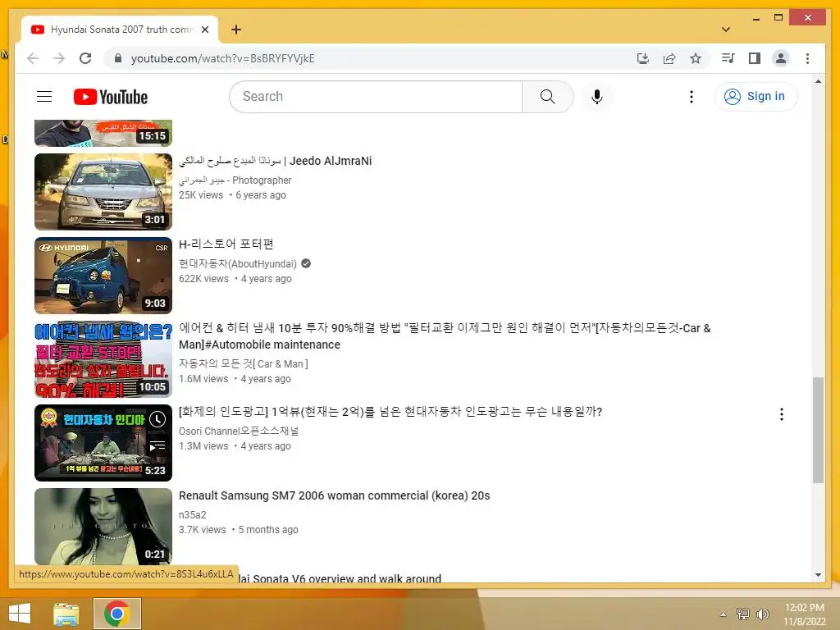This screenshot has height=630, width=840.
Task: Open the YouTube hamburger guide menu
Action: tap(44, 97)
